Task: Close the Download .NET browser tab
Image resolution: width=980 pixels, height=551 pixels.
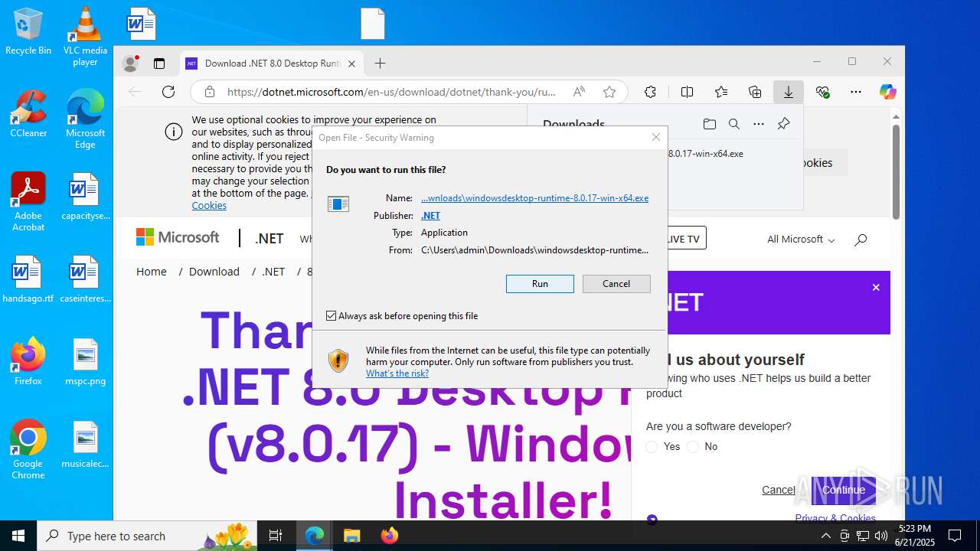Action: pyautogui.click(x=351, y=64)
